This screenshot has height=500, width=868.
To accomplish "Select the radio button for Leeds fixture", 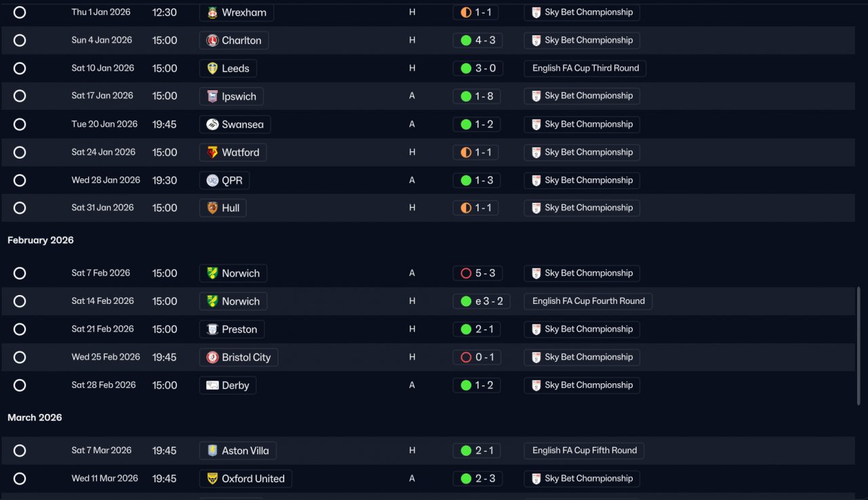I will [20, 69].
